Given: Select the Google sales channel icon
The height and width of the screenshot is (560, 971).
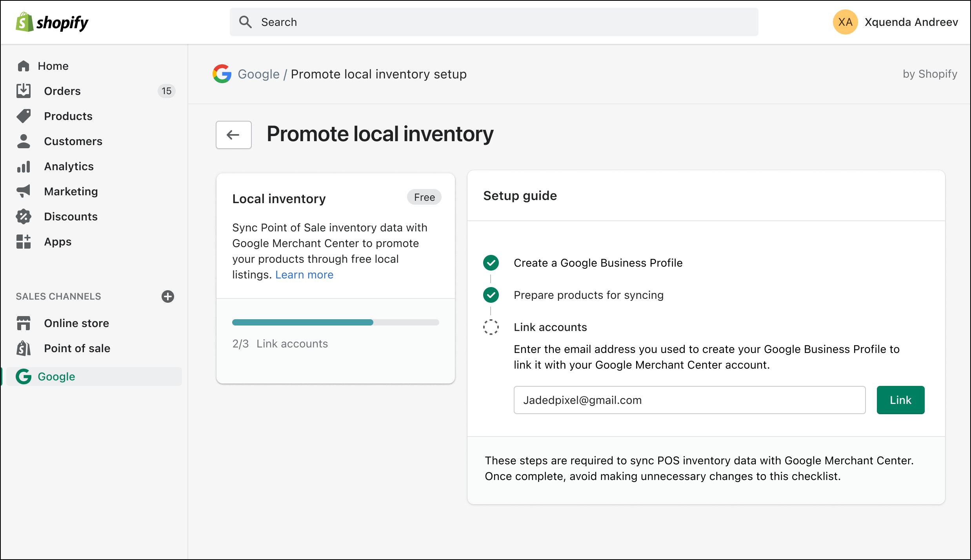Looking at the screenshot, I should click(x=23, y=376).
